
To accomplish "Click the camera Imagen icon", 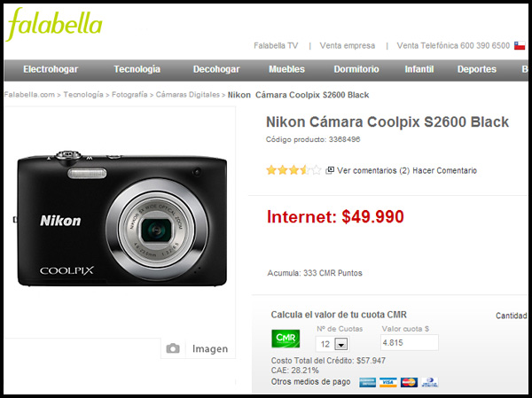I will [x=173, y=348].
